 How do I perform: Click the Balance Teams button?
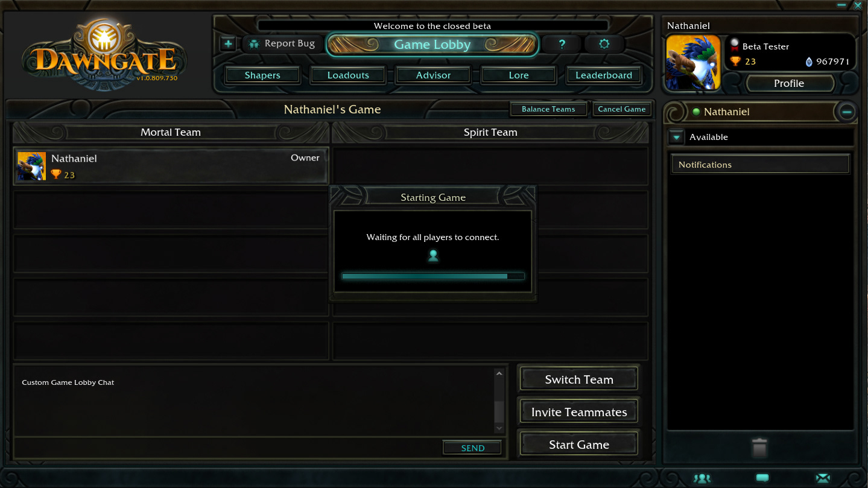point(548,109)
